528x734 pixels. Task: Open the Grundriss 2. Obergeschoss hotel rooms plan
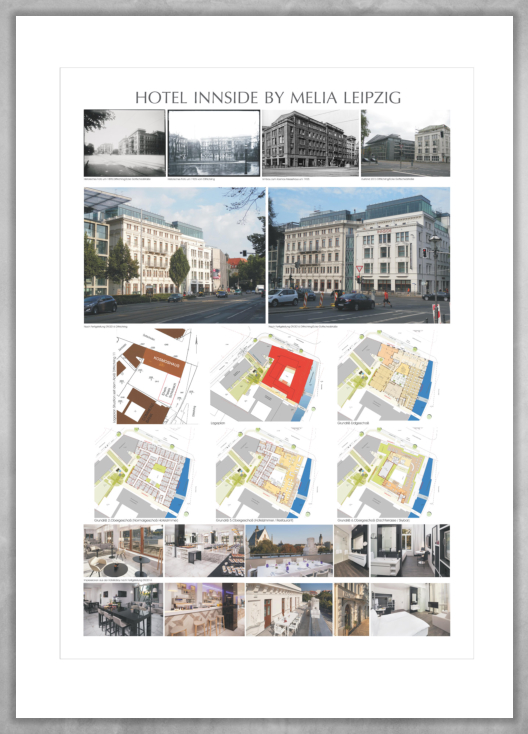coord(143,473)
